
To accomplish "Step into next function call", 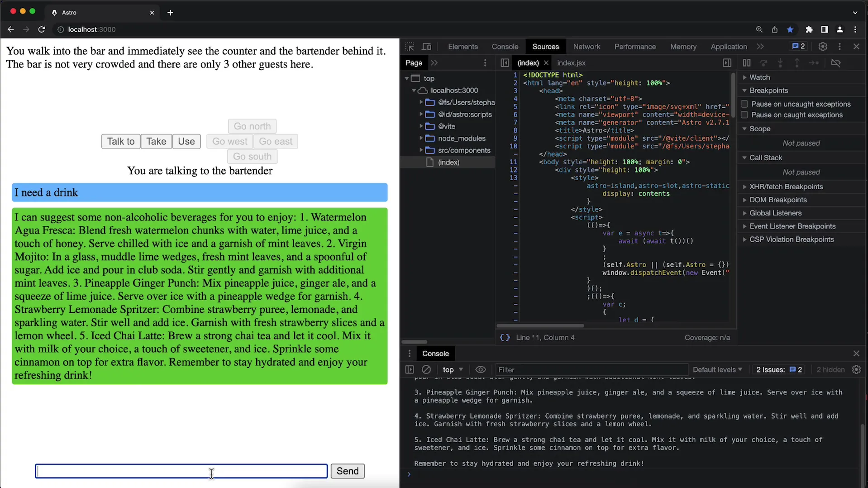I will tap(780, 63).
